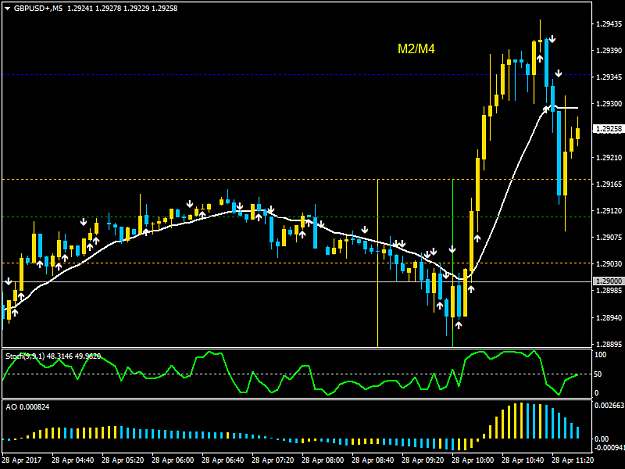Click the GBPUSD+,M5 chart title text
The width and height of the screenshot is (625, 469).
click(38, 8)
